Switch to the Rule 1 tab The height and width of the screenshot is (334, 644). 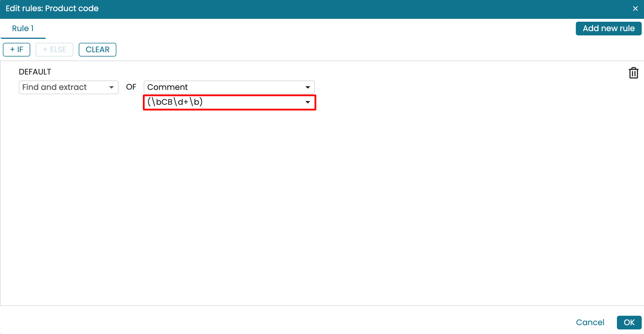click(23, 29)
